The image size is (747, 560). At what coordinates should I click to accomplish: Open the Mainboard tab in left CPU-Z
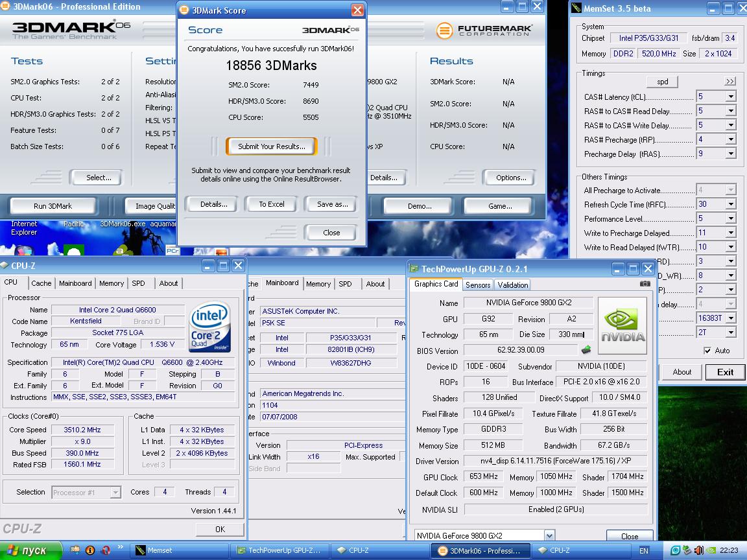click(x=75, y=283)
